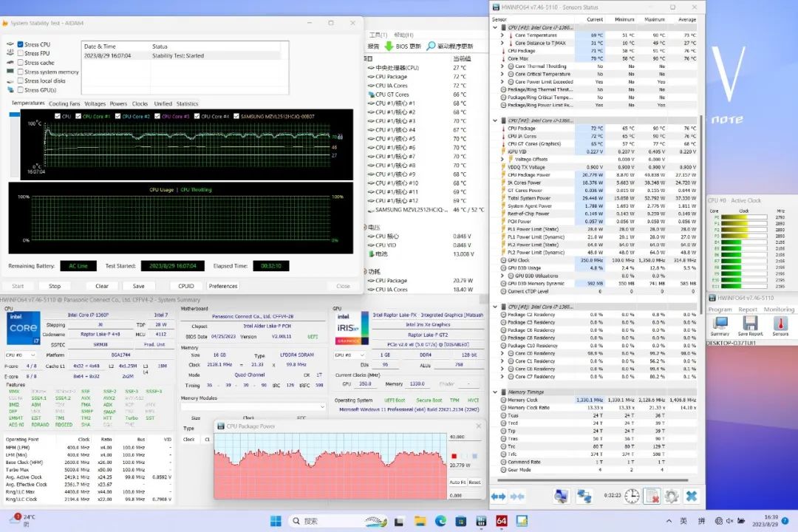Image resolution: width=798 pixels, height=532 pixels.
Task: Click the expand columns double-arrow icon
Action: pyautogui.click(x=499, y=497)
